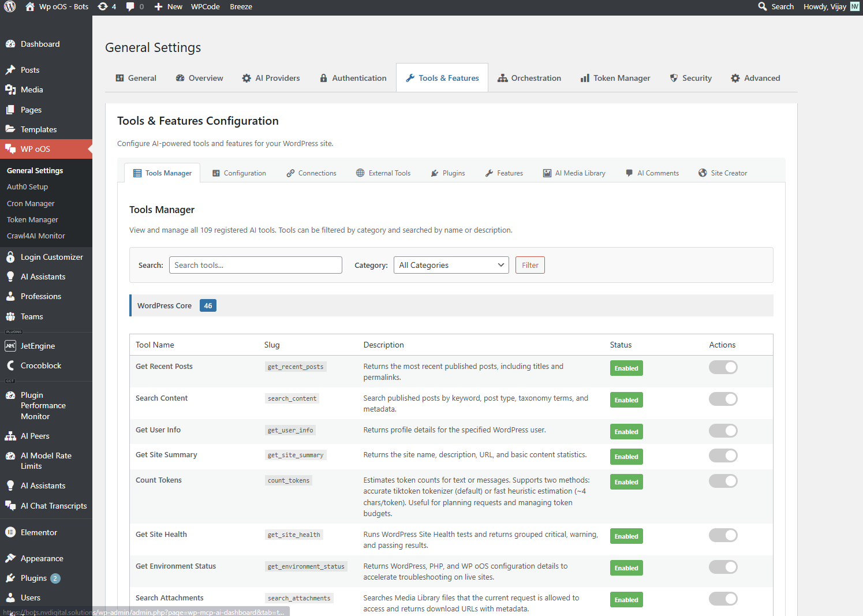The image size is (863, 616).
Task: Open the Connections sub-tab
Action: pos(311,173)
